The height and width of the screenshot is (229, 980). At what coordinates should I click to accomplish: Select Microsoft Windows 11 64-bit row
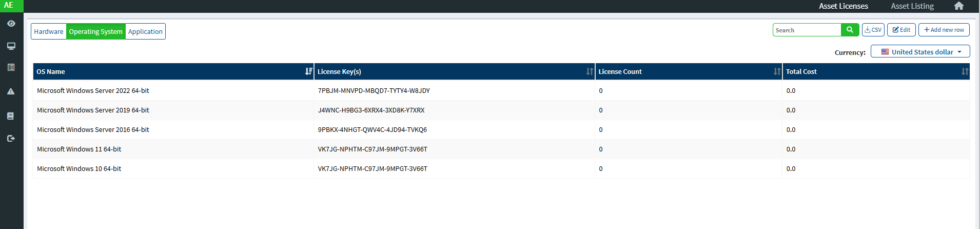coord(501,149)
